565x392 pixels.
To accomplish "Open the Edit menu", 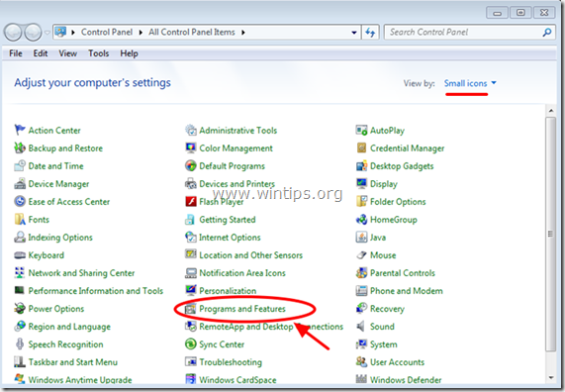I will pos(41,53).
